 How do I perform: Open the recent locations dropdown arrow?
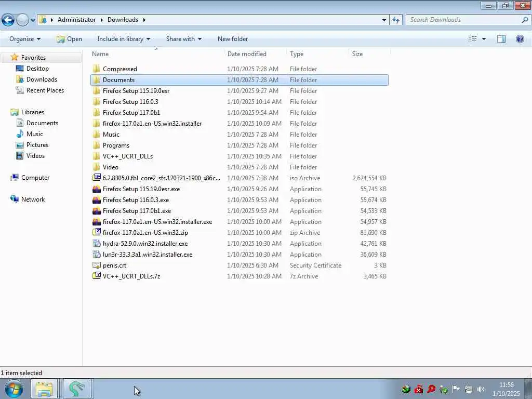click(33, 20)
